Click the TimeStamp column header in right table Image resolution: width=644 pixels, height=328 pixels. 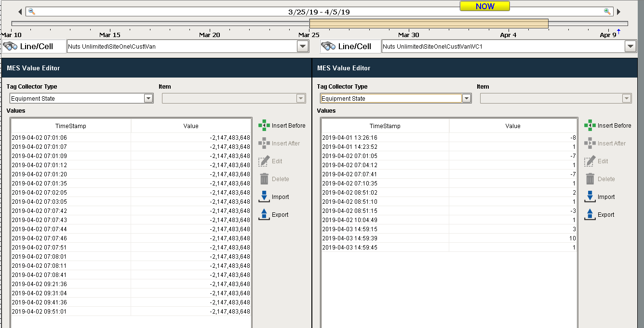click(x=385, y=126)
